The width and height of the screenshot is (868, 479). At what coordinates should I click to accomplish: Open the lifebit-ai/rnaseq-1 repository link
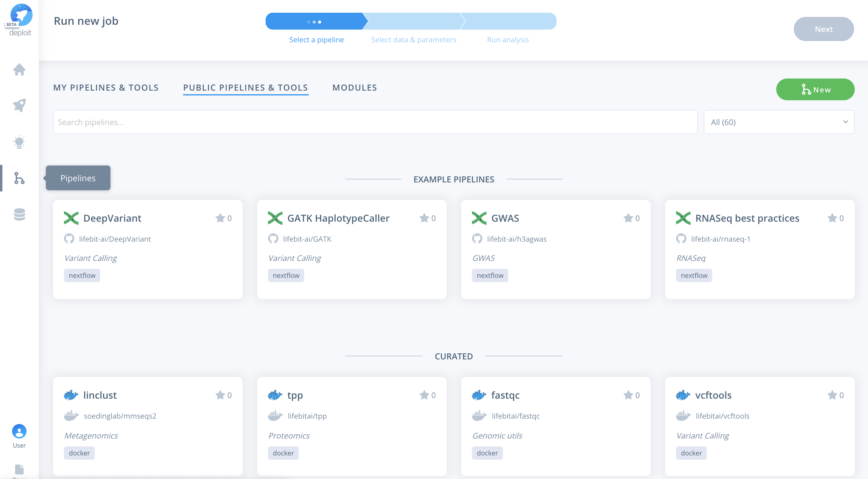720,239
